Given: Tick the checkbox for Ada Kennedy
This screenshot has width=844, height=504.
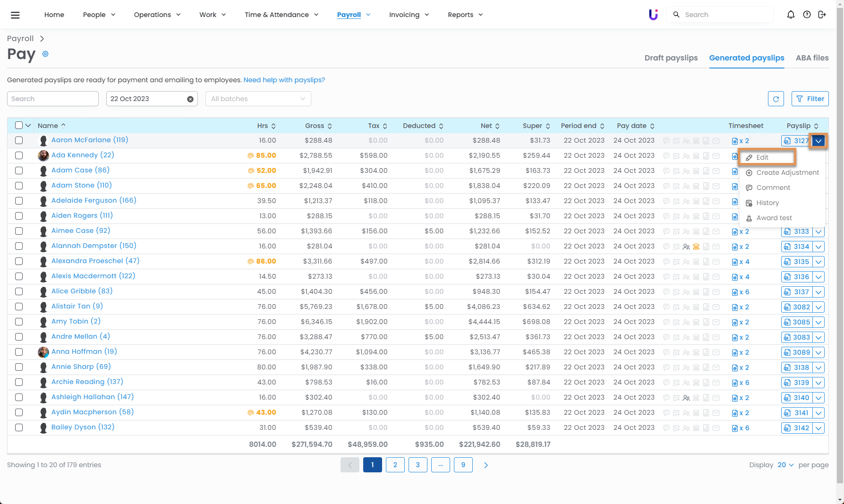Looking at the screenshot, I should click(19, 155).
